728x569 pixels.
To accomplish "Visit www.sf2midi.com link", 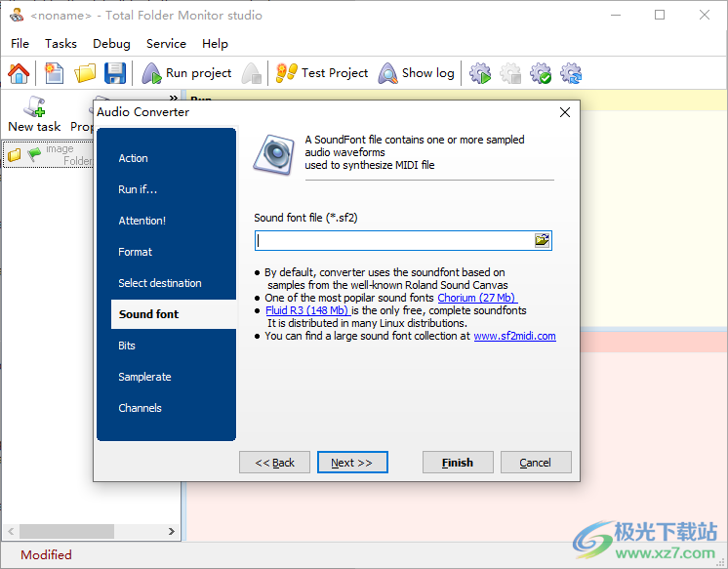I will coord(514,336).
